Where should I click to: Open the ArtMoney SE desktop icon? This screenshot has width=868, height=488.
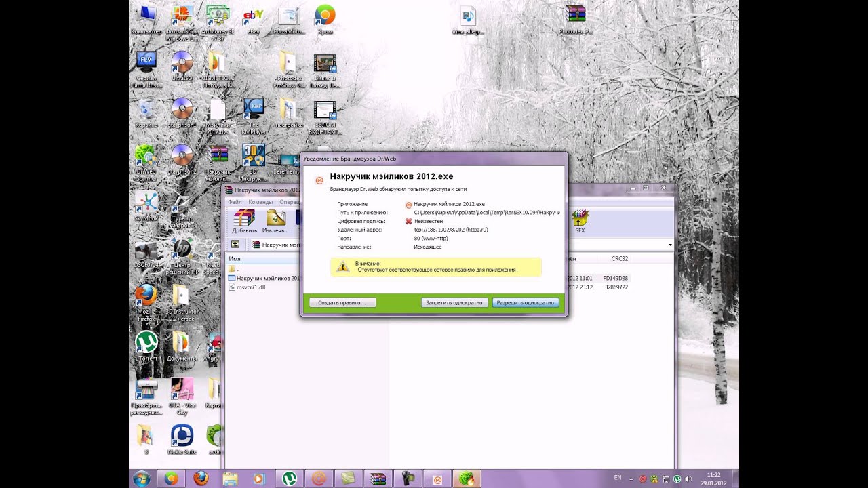pos(218,22)
